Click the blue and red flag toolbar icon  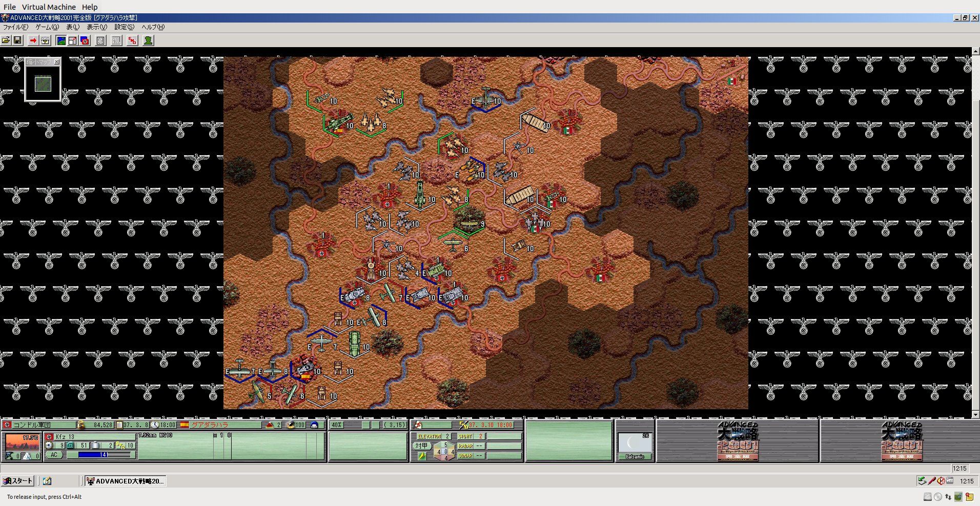point(85,40)
